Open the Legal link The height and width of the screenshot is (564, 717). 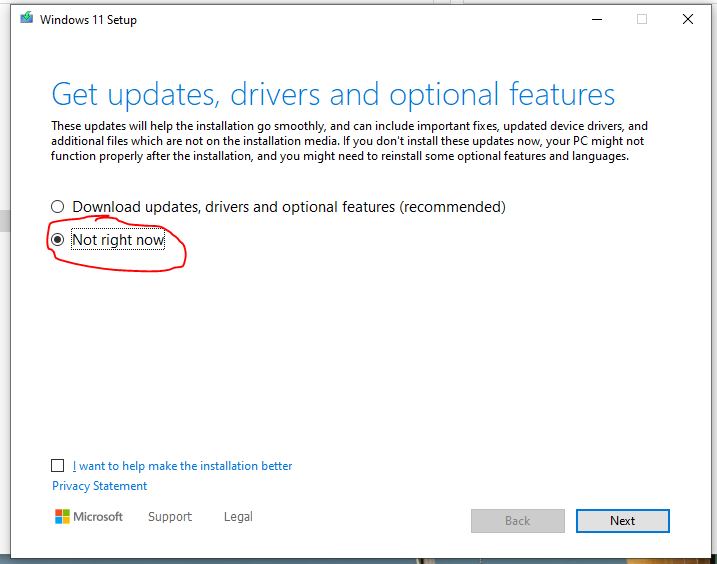pyautogui.click(x=238, y=517)
